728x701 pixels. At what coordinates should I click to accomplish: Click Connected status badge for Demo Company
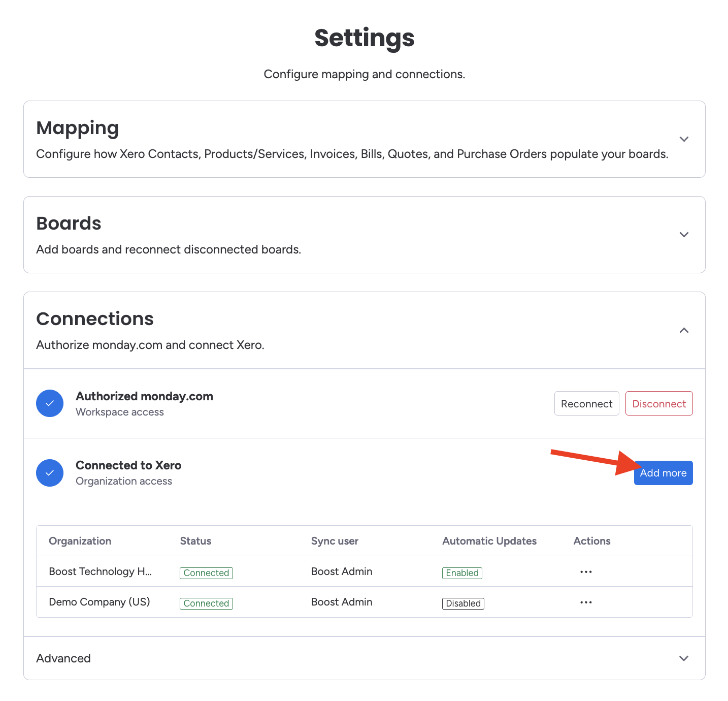(206, 603)
